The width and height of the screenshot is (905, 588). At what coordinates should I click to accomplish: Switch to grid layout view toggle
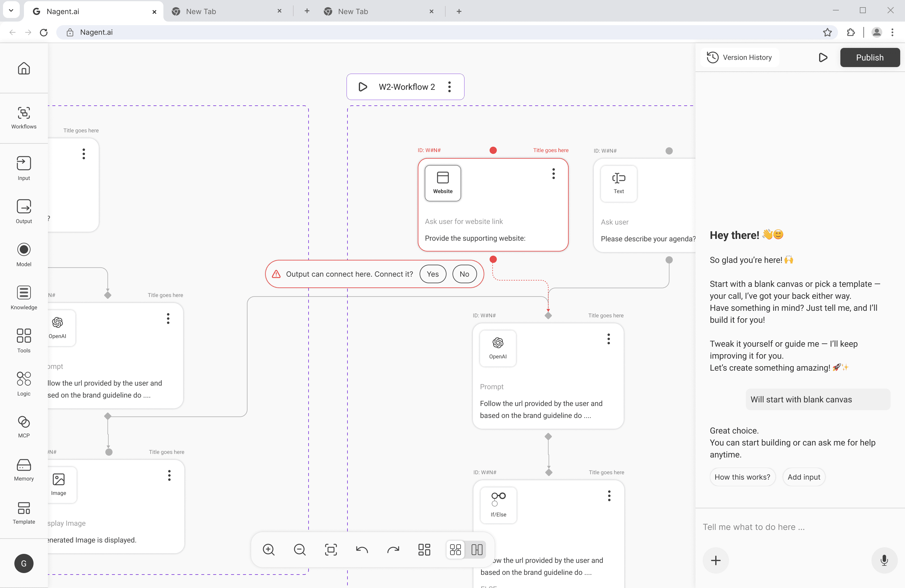point(455,550)
